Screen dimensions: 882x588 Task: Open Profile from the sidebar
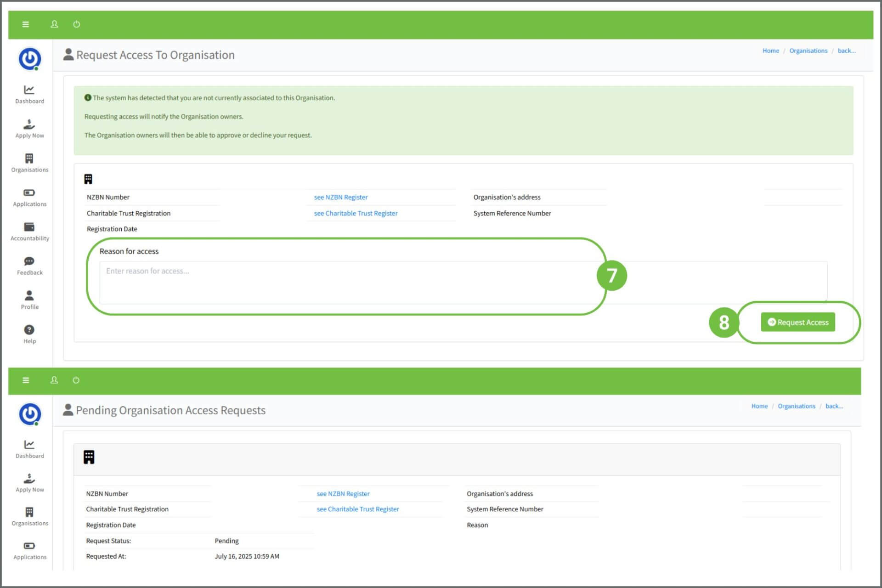coord(29,300)
